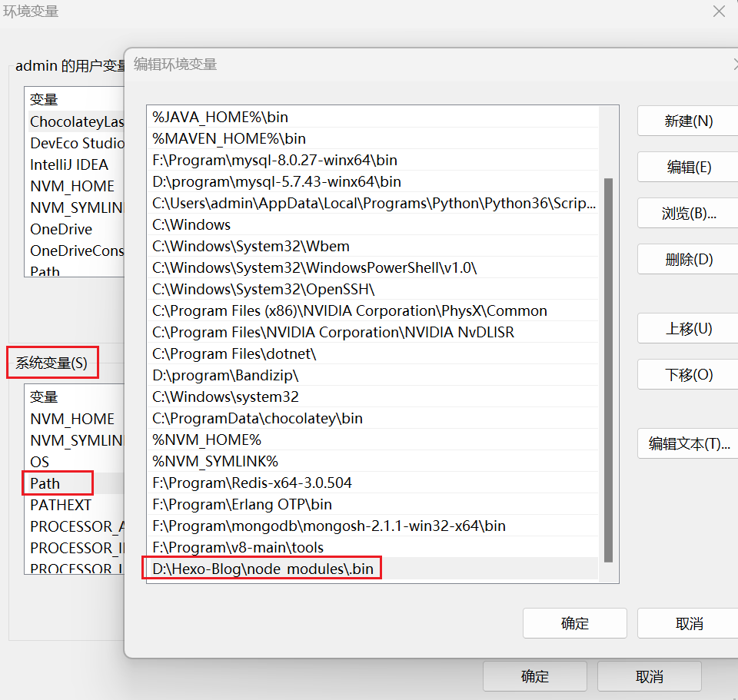The image size is (738, 700).
Task: Click the 新建(N) button
Action: tap(687, 121)
